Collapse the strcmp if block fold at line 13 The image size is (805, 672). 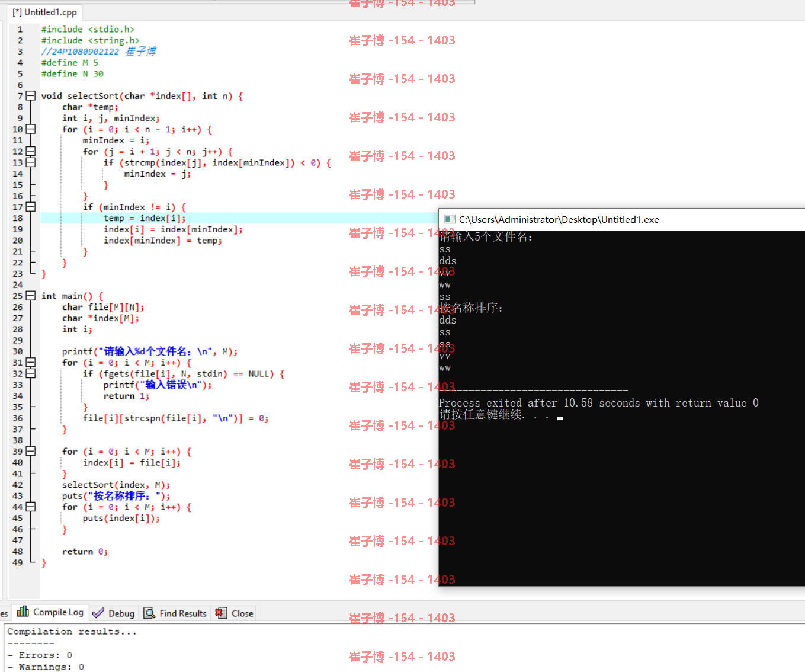pos(31,162)
